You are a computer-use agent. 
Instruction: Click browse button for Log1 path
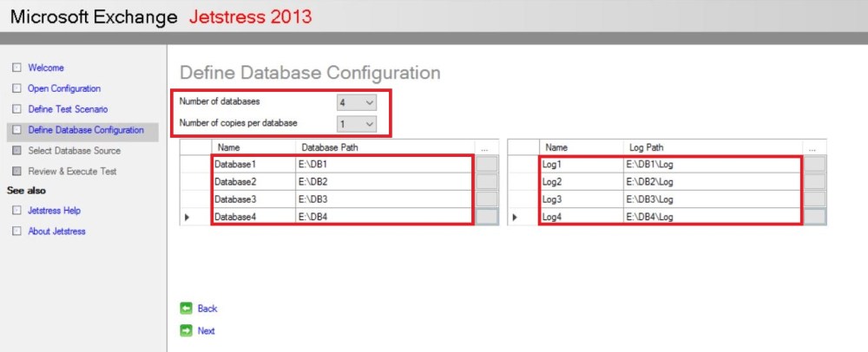(x=815, y=164)
